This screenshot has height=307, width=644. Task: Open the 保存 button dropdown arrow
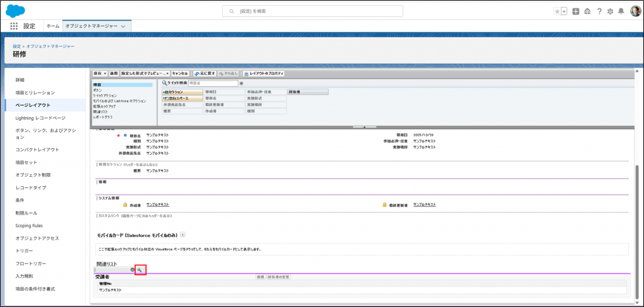[x=105, y=74]
